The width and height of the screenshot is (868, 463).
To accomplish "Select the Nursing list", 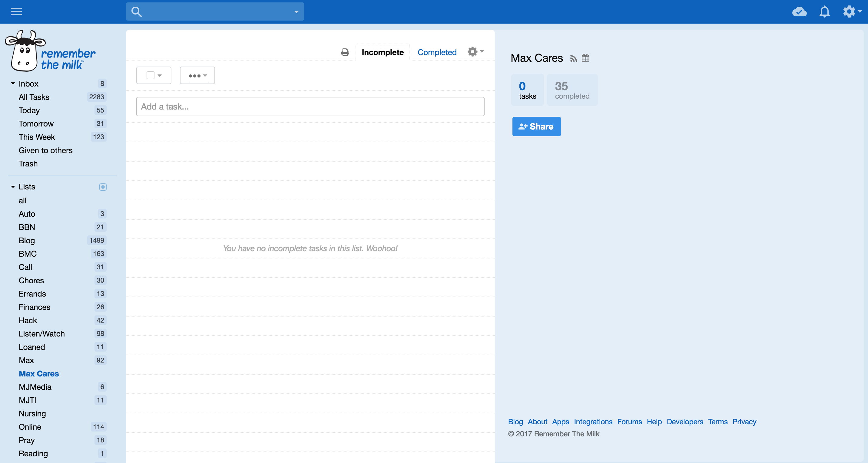I will pyautogui.click(x=32, y=413).
